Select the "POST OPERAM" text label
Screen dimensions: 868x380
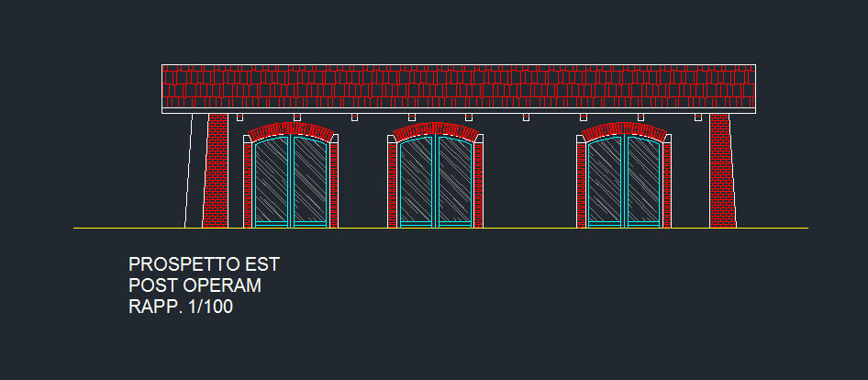[195, 286]
